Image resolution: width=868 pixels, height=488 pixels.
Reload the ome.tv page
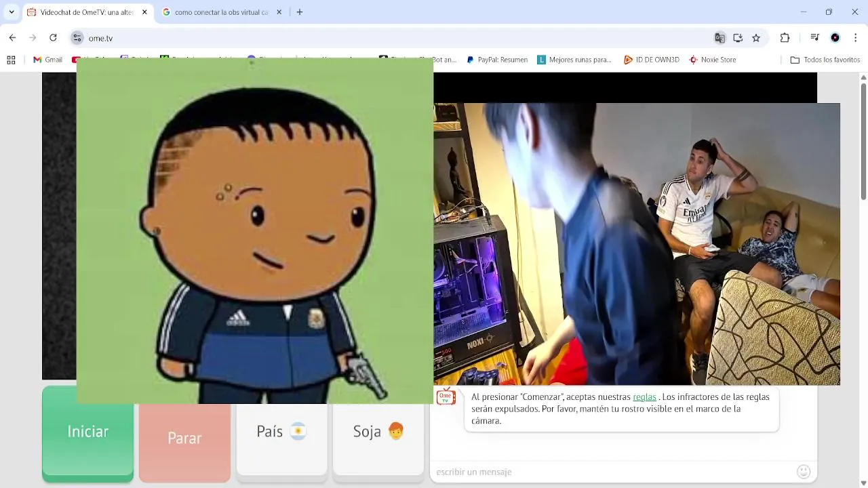[x=53, y=38]
